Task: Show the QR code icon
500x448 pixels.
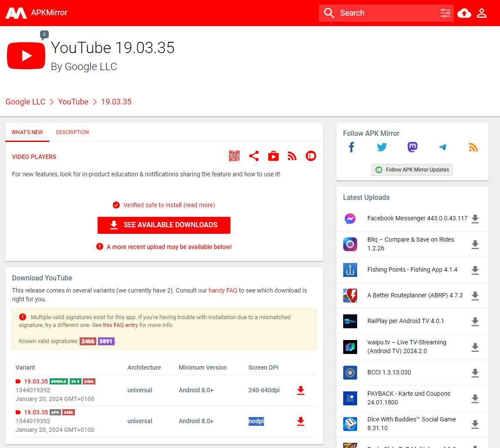Action: click(234, 156)
